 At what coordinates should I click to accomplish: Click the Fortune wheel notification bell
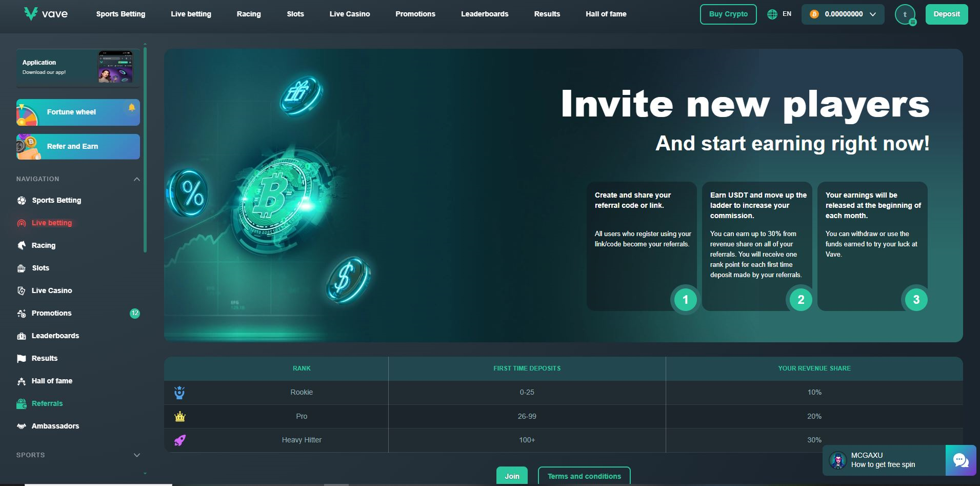click(132, 107)
